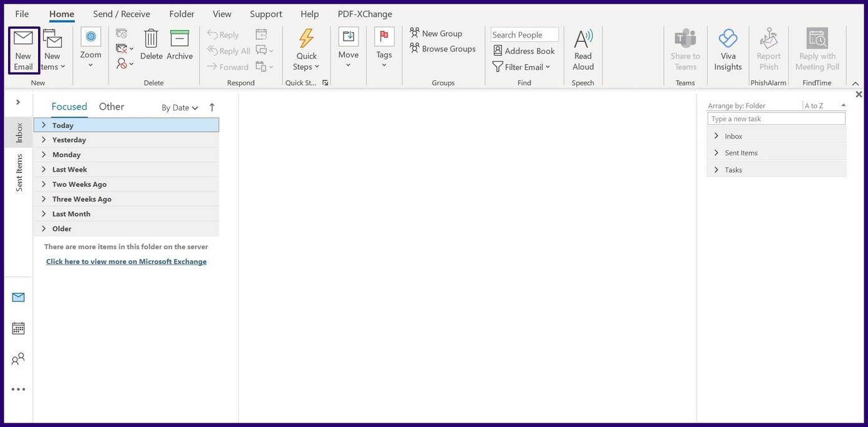868x427 pixels.
Task: Click the Type a new task field
Action: pyautogui.click(x=776, y=119)
